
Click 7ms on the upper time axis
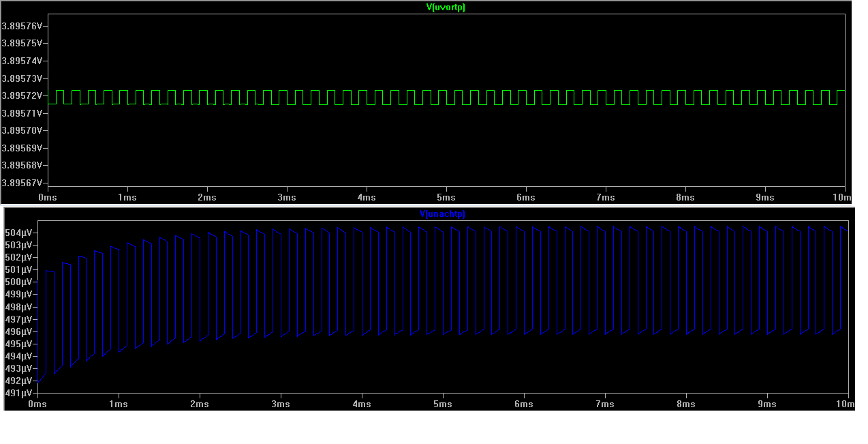pyautogui.click(x=606, y=197)
